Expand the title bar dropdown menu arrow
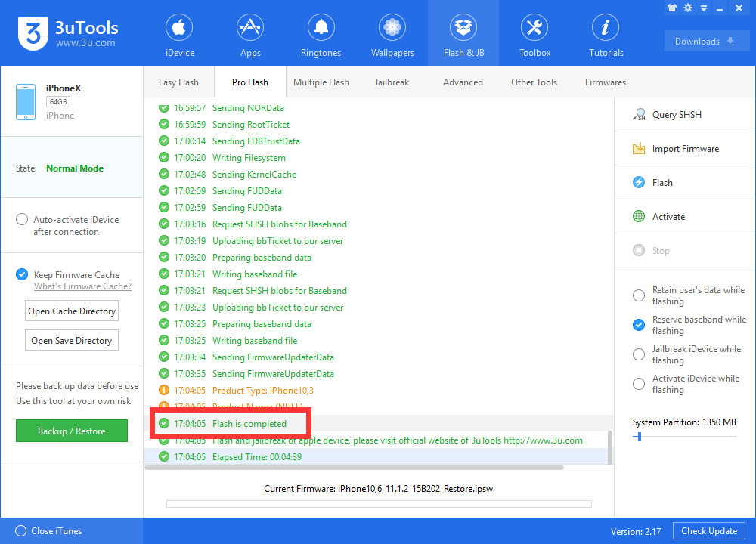756x544 pixels. click(704, 8)
